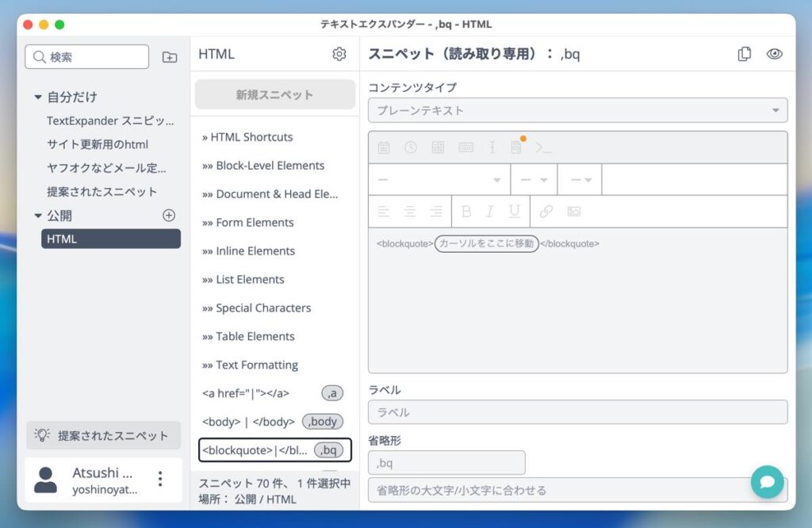The width and height of the screenshot is (812, 528).
Task: Click the 検索 search field
Action: (x=87, y=56)
